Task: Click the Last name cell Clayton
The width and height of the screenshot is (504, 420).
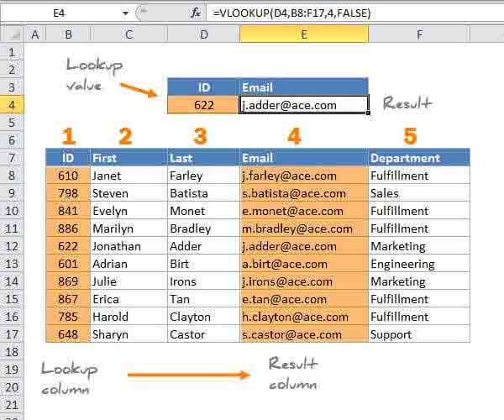Action: 203,317
